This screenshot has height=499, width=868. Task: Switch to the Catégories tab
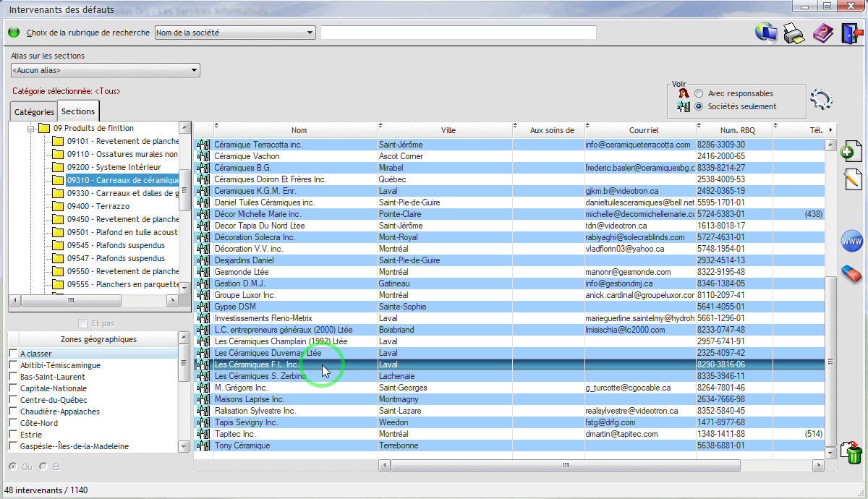coord(34,112)
